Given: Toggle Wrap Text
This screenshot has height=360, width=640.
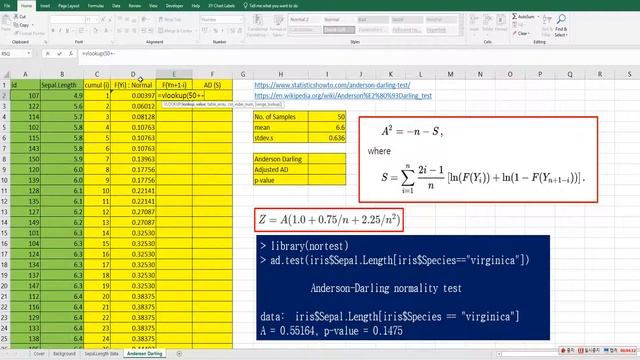Looking at the screenshot, I should (170, 20).
